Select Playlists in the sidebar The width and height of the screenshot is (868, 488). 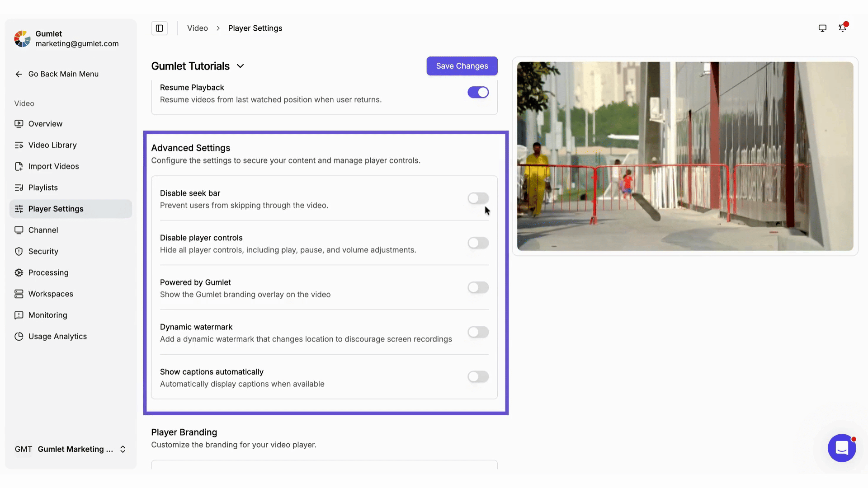tap(71, 188)
